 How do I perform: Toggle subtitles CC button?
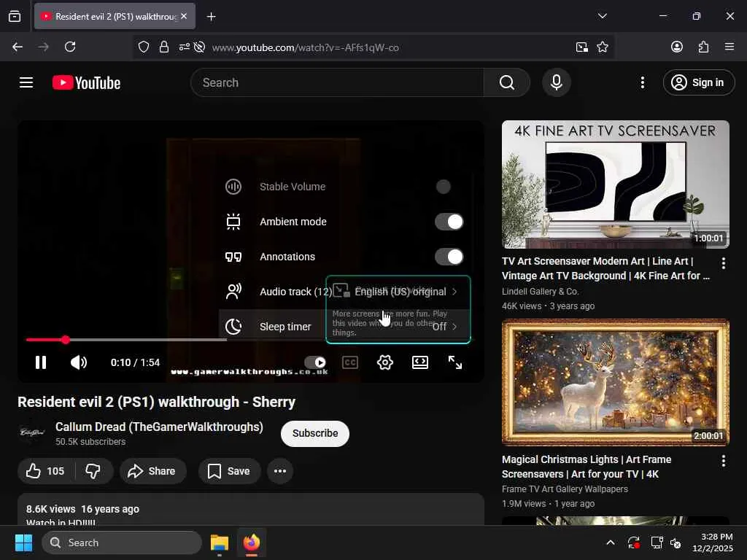pos(350,362)
